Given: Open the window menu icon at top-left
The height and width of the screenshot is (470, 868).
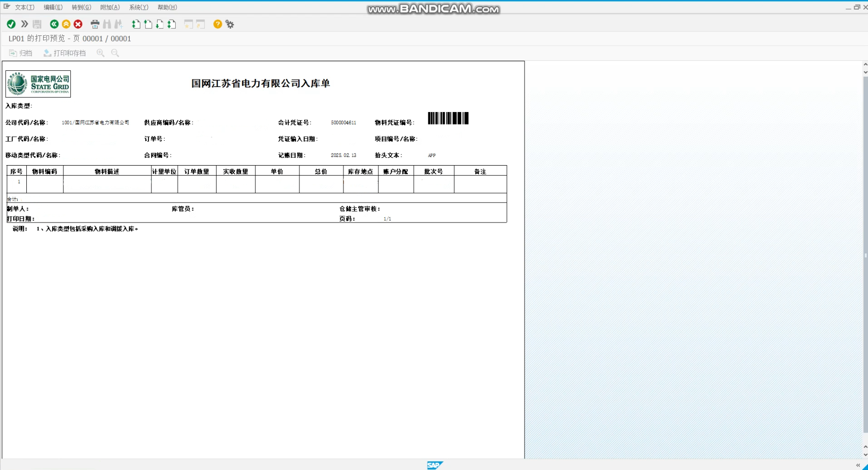Looking at the screenshot, I should click(x=7, y=7).
